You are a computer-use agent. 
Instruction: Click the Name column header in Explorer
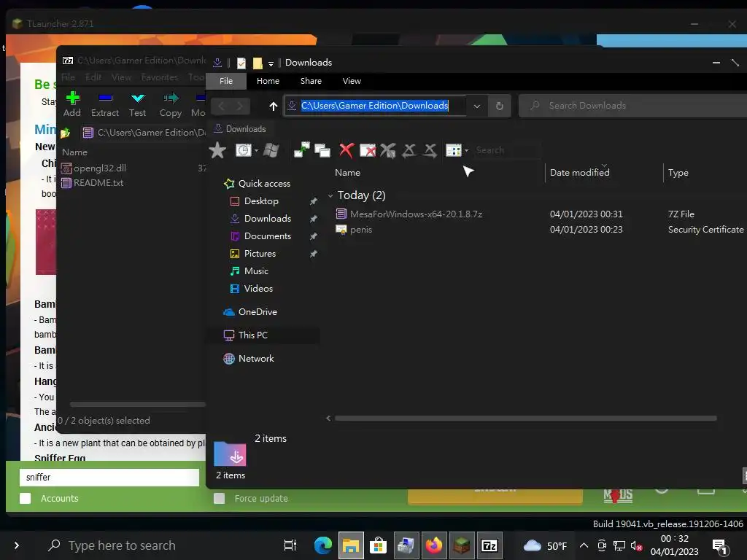(348, 173)
